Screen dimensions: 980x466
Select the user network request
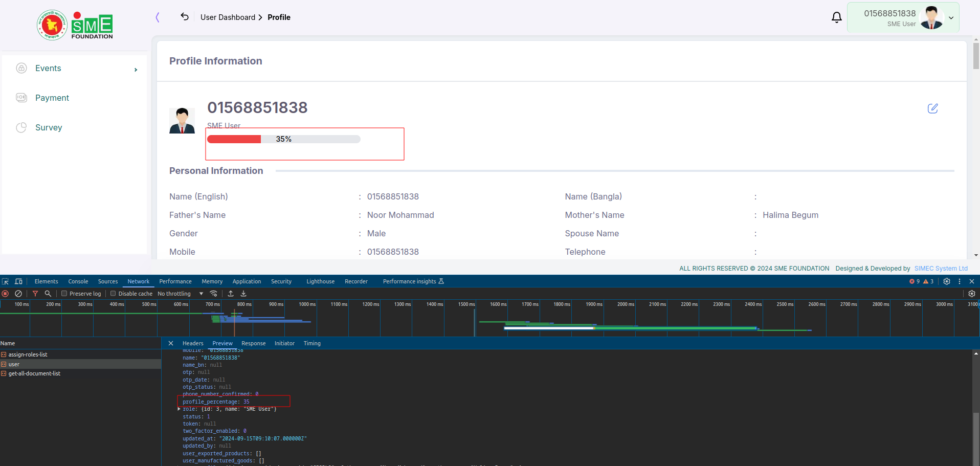coord(81,364)
